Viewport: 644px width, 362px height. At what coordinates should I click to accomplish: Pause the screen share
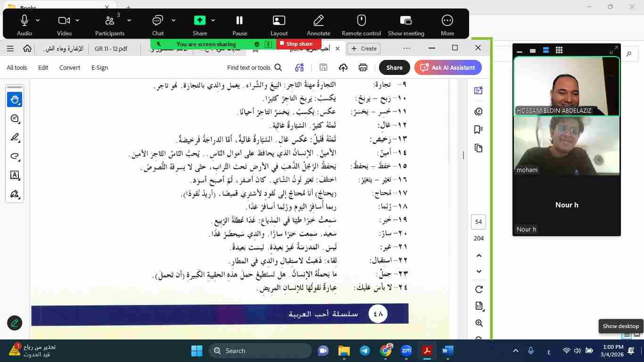[239, 25]
